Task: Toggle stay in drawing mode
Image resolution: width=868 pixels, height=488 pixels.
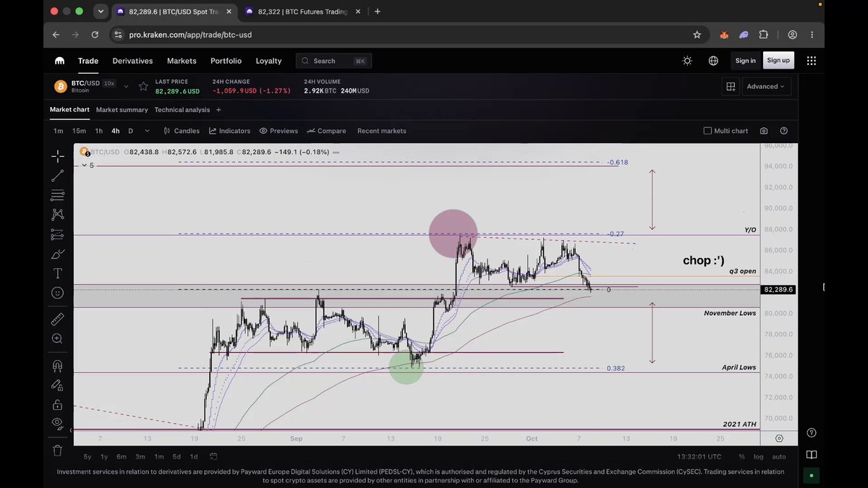Action: click(57, 385)
